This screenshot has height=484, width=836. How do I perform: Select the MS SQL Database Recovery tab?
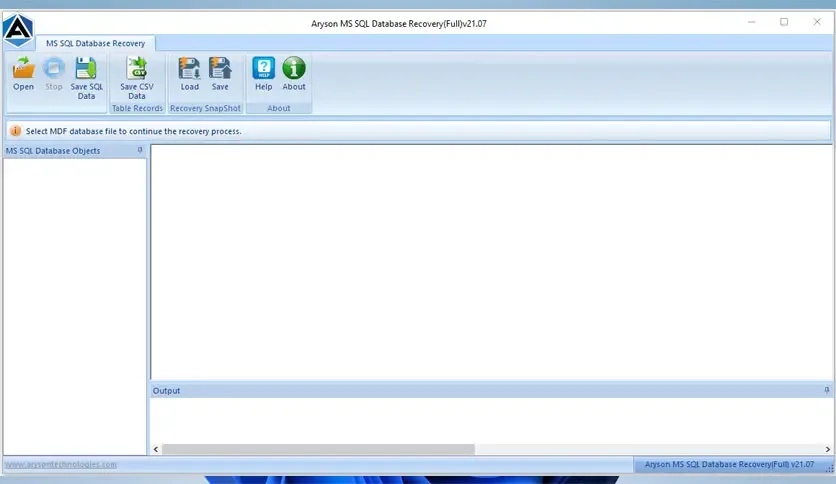point(95,43)
